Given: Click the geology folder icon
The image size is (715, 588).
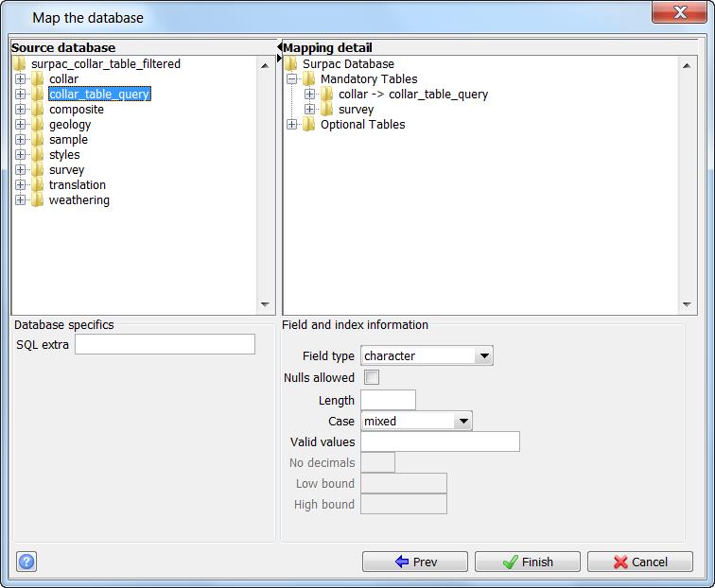Looking at the screenshot, I should 38,125.
